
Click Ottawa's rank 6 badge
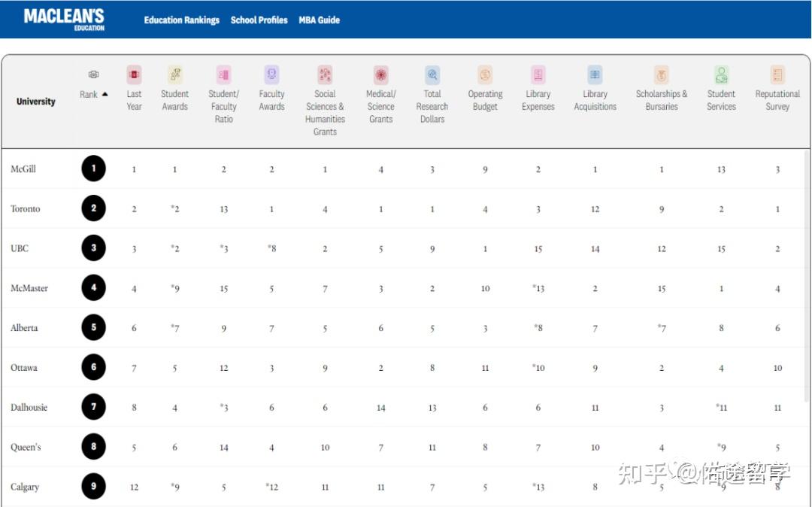coord(93,367)
